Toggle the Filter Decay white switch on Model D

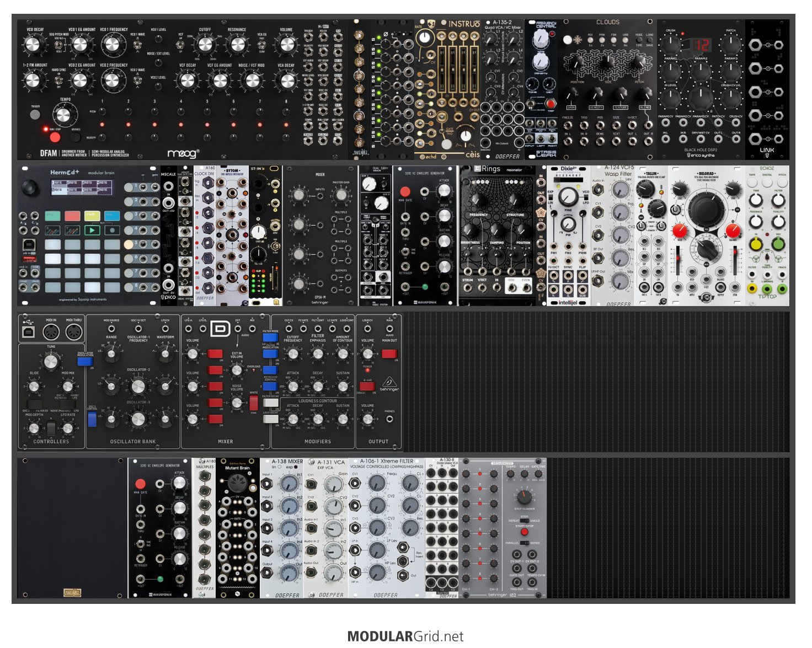270,403
